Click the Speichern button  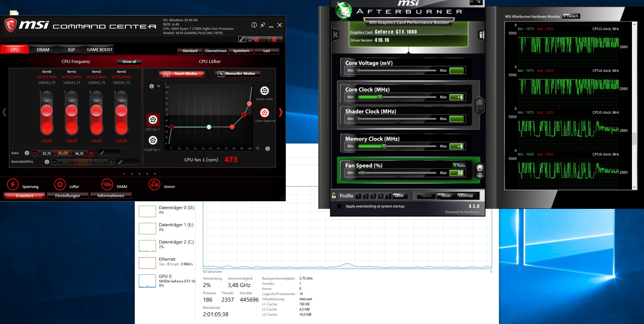[x=241, y=51]
